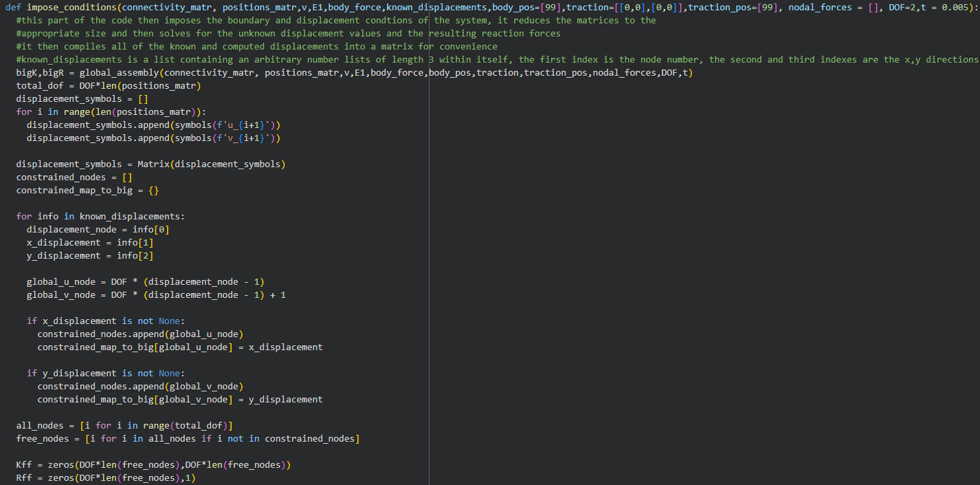Click the line 'constrained_nodes = []'
Image resolution: width=980 pixels, height=485 pixels.
[74, 177]
